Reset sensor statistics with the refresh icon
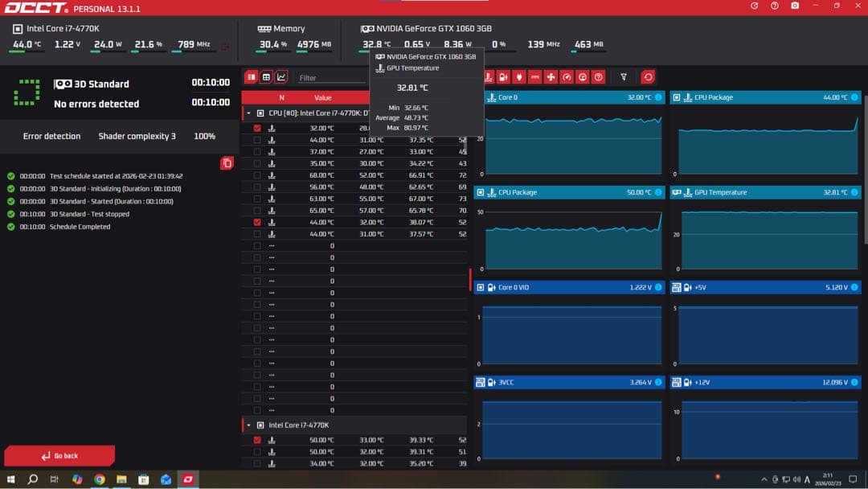Image resolution: width=868 pixels, height=489 pixels. pyautogui.click(x=648, y=77)
